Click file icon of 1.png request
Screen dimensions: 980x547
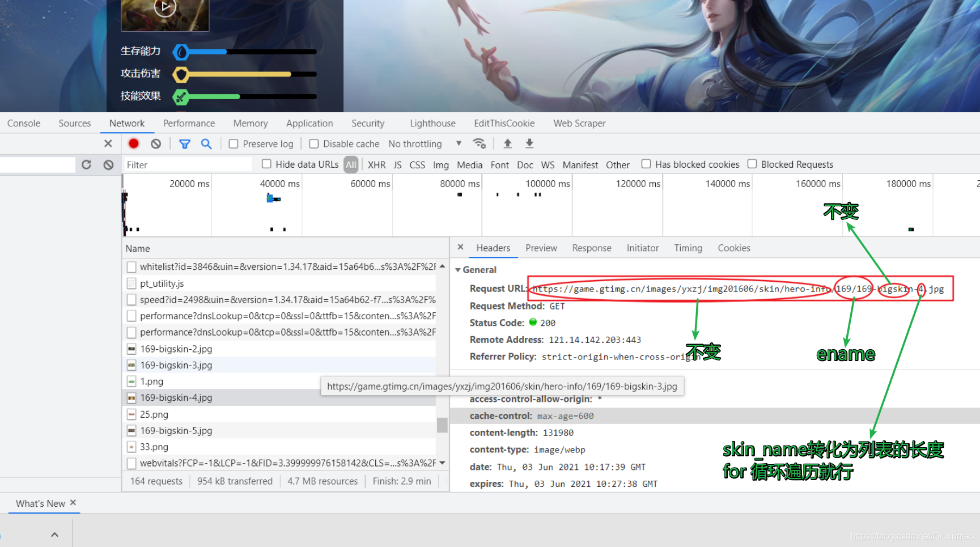point(131,381)
